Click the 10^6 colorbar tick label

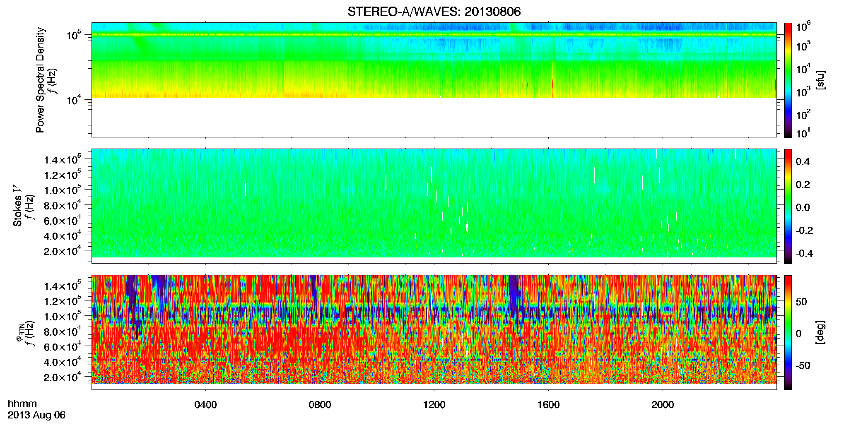coord(803,27)
